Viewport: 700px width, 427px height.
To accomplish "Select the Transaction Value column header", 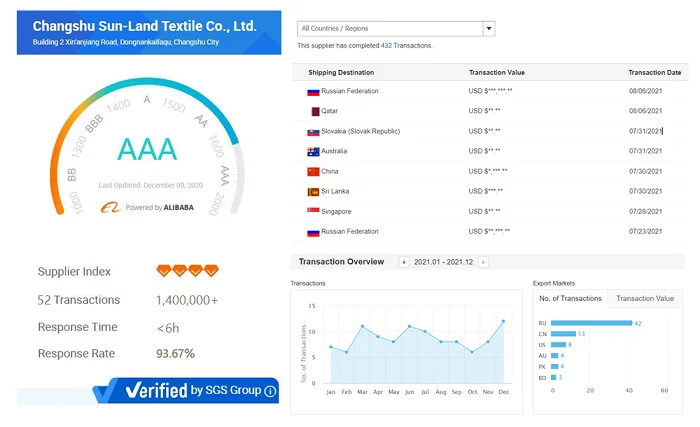I will (x=496, y=72).
